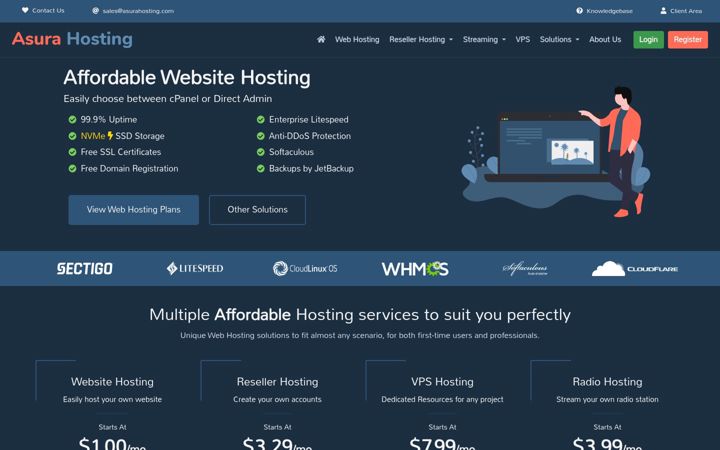Open the VPS menu item
Image resolution: width=720 pixels, height=450 pixels.
(523, 39)
